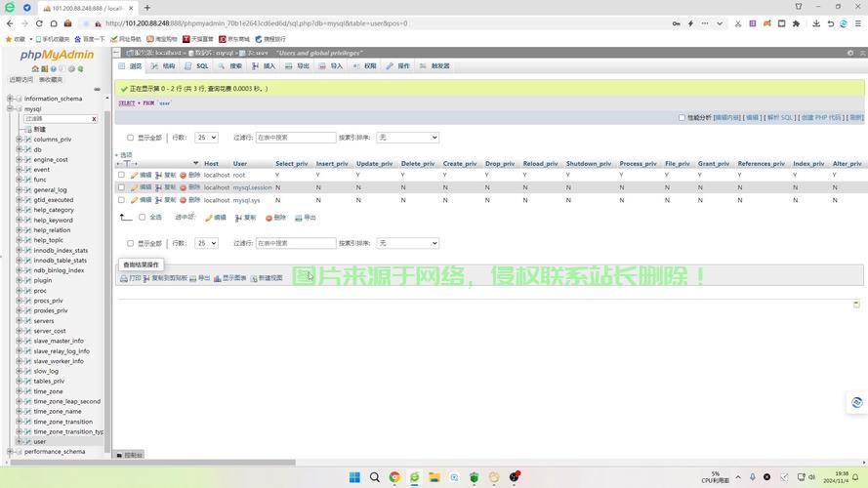868x488 pixels.
Task: Toggle the select-all checkbox below table
Action: click(x=143, y=218)
